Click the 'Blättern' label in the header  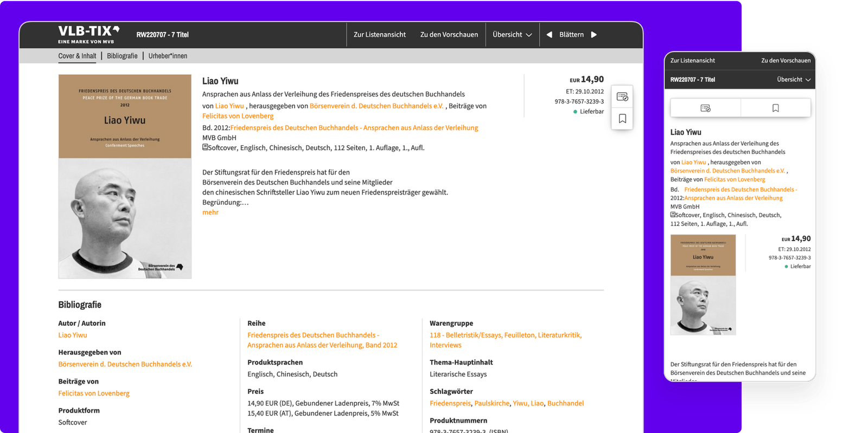(x=571, y=35)
